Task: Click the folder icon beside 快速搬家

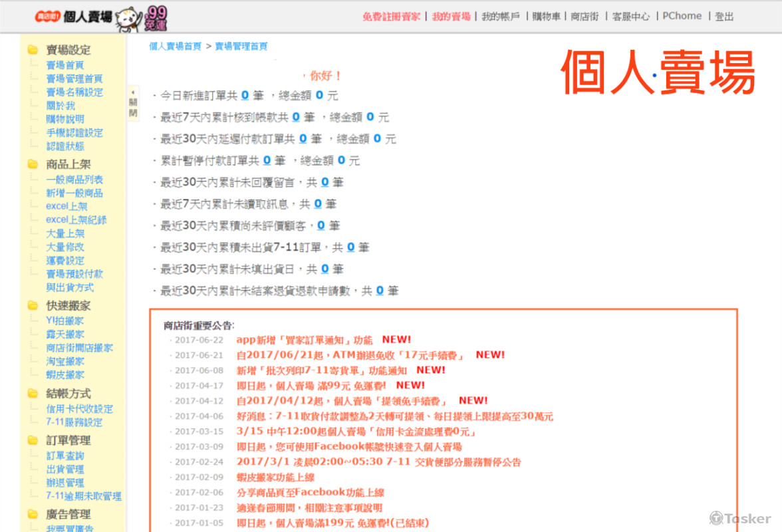Action: (x=32, y=306)
